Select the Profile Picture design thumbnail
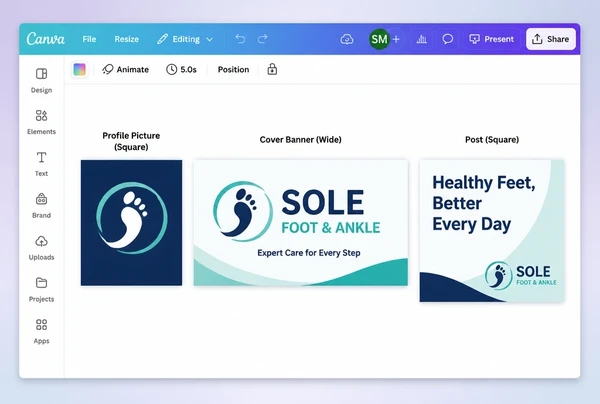 131,223
